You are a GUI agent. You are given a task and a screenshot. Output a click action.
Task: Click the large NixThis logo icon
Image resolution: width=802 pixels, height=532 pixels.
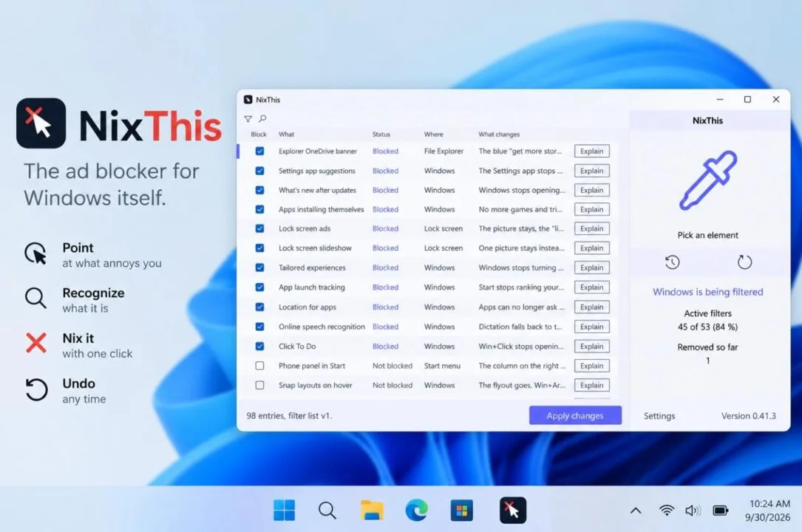click(x=41, y=123)
